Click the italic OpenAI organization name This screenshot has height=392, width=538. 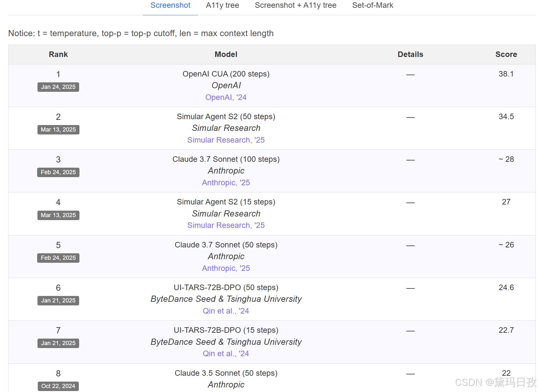point(226,85)
